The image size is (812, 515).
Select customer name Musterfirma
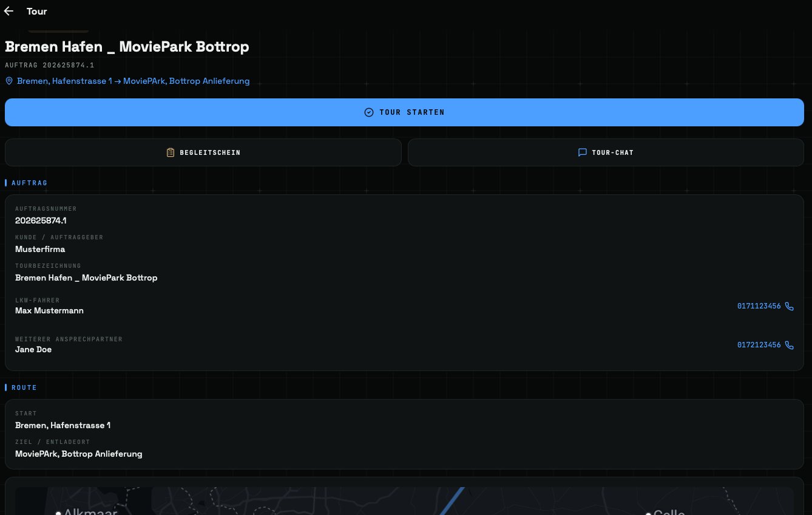(x=40, y=249)
